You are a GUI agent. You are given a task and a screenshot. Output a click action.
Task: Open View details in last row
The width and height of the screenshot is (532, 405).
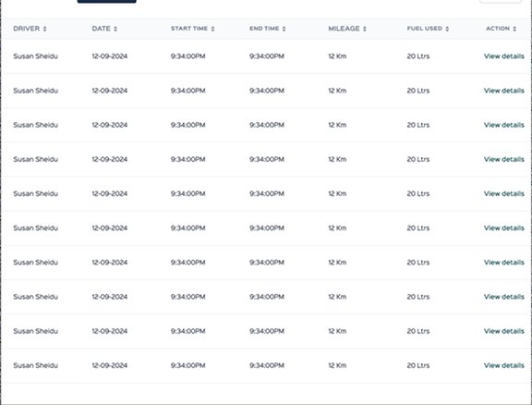504,365
